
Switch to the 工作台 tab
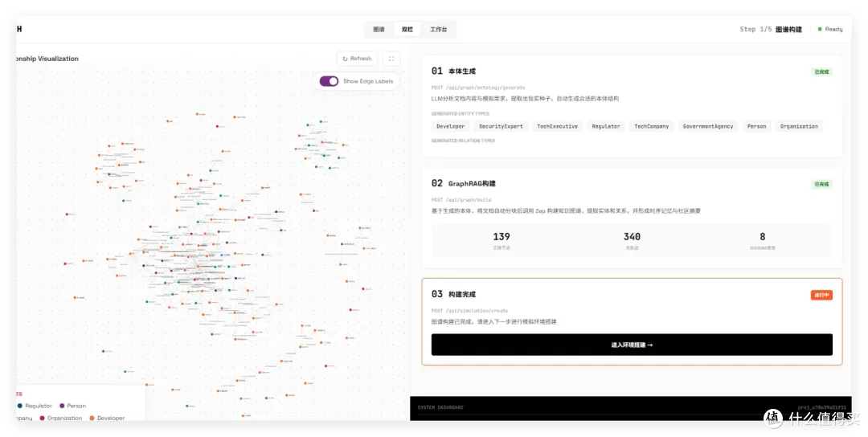pyautogui.click(x=439, y=29)
